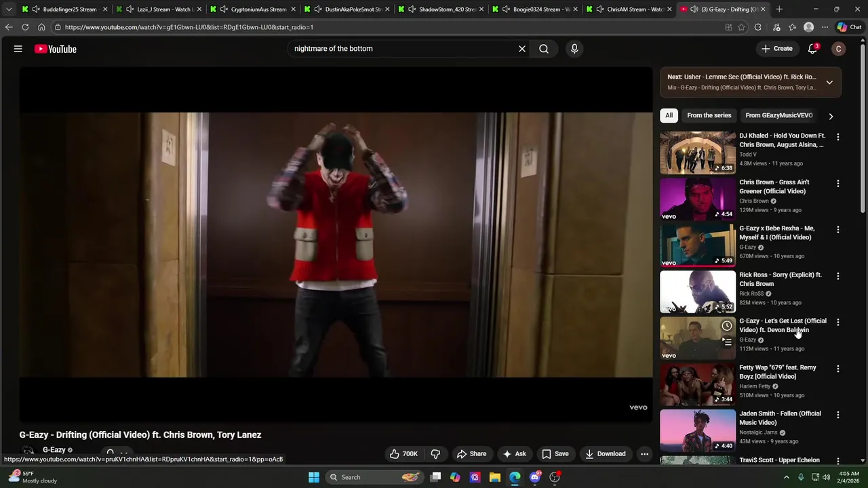868x488 pixels.
Task: Like the video with 700K thumbs up
Action: [x=403, y=454]
